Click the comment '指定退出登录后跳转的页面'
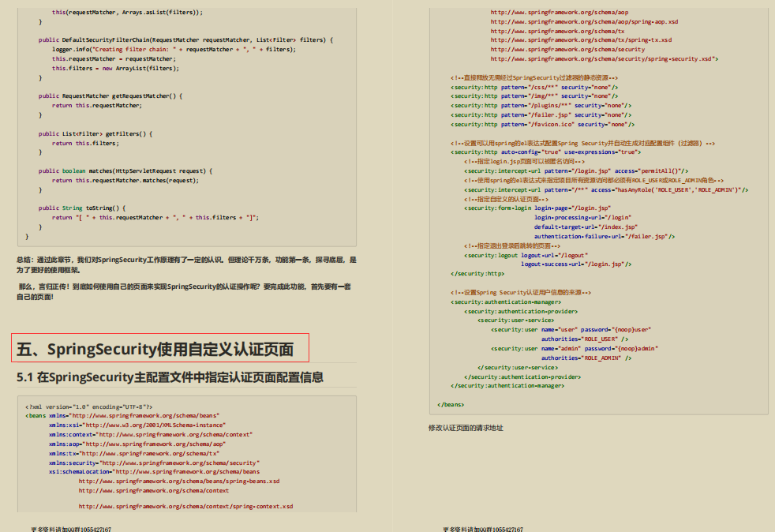 tap(512, 245)
